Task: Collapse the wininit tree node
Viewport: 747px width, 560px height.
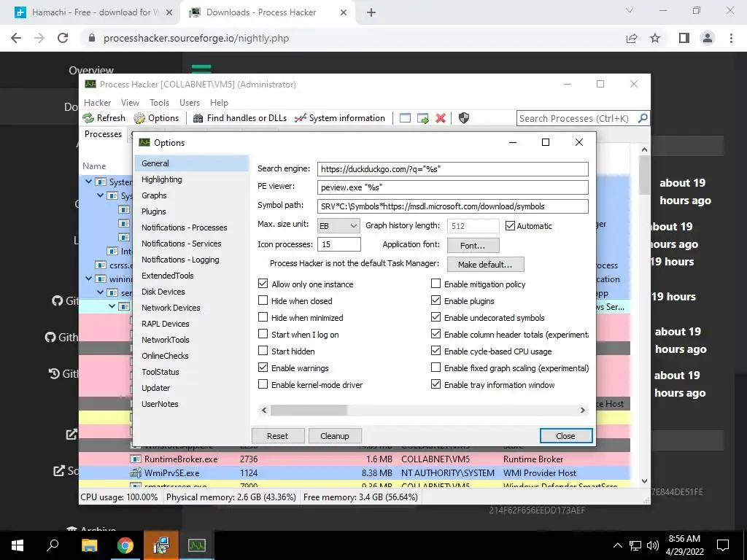Action: point(89,279)
